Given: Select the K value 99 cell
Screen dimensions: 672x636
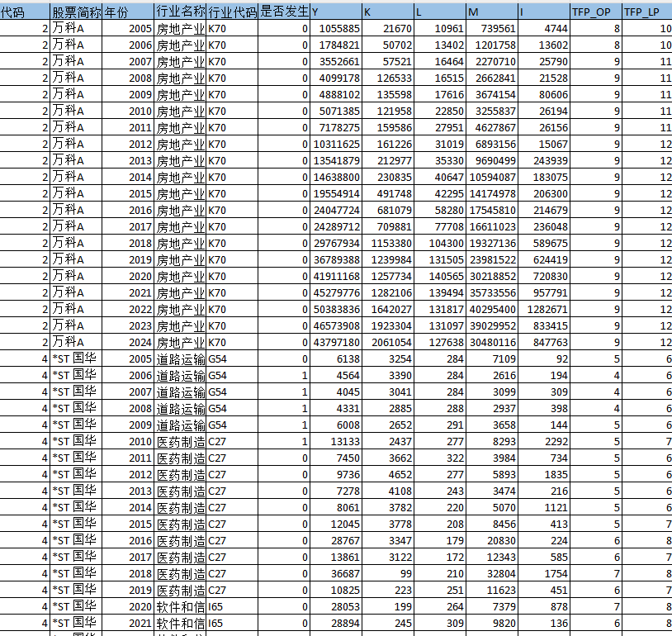Looking at the screenshot, I should [388, 573].
